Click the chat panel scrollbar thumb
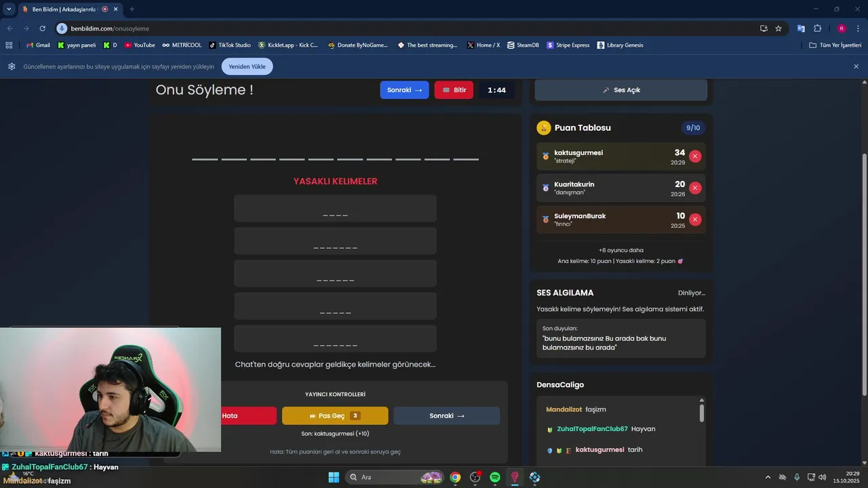This screenshot has width=868, height=488. 702,413
